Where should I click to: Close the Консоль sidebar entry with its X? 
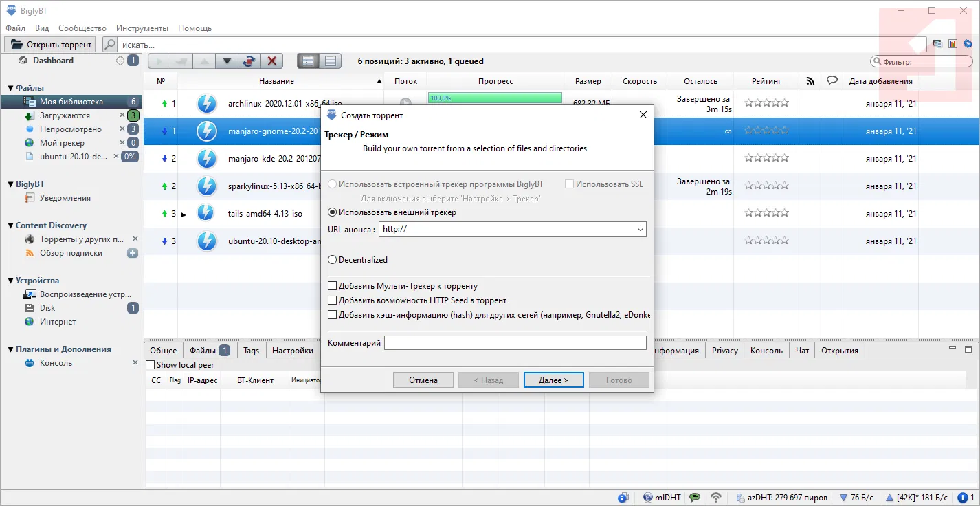(135, 363)
